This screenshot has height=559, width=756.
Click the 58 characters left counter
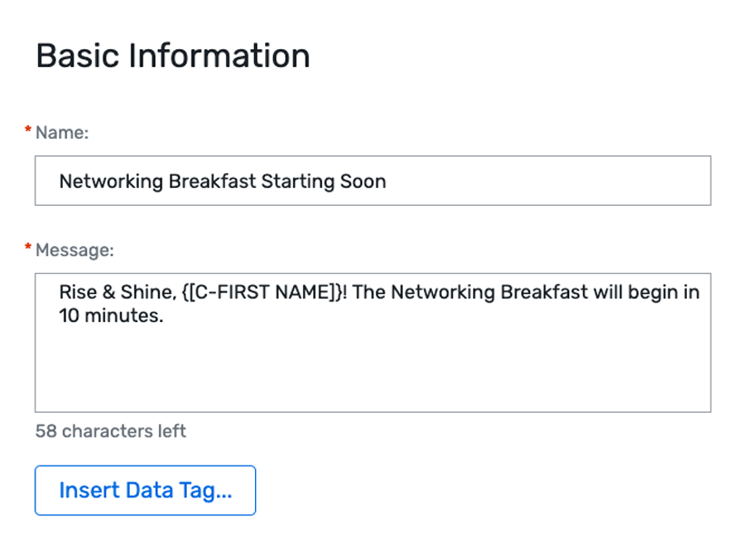click(x=109, y=431)
